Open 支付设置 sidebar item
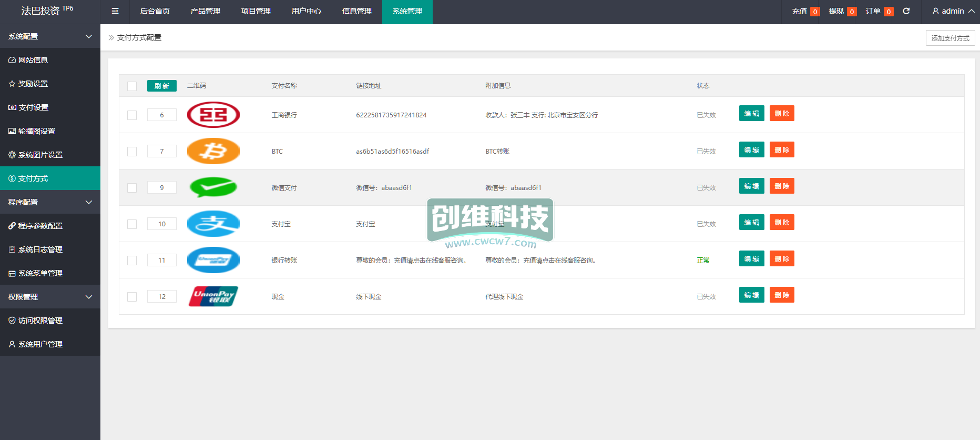The width and height of the screenshot is (980, 440). 50,107
